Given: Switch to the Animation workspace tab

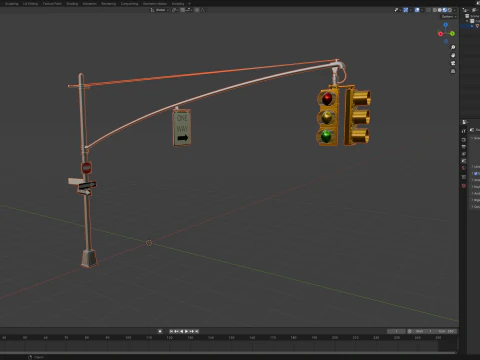Looking at the screenshot, I should pyautogui.click(x=89, y=4).
